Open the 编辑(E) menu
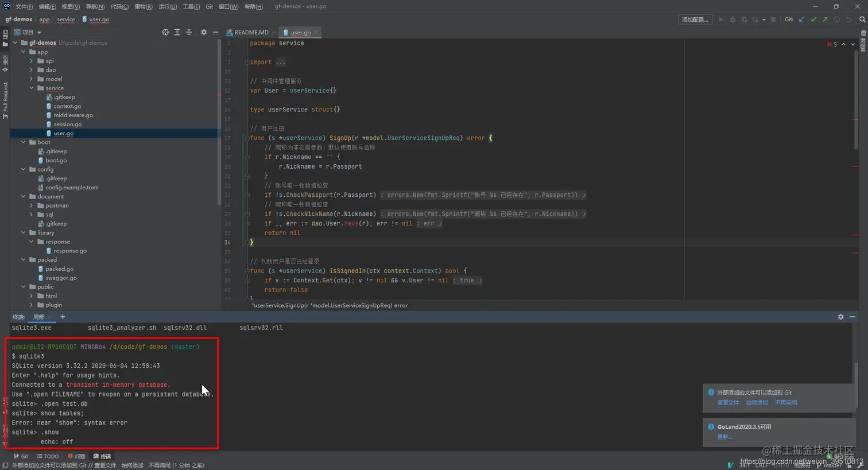The width and height of the screenshot is (868, 470). [x=48, y=6]
